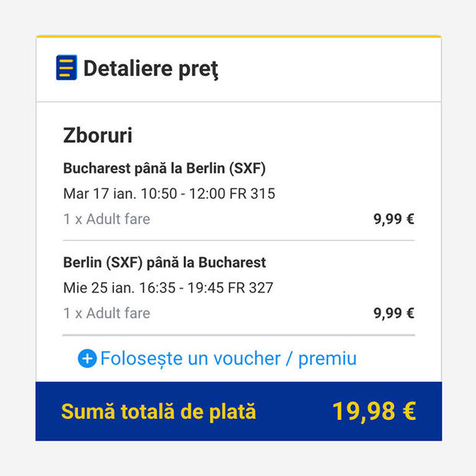Screen dimensions: 476x476
Task: Select the 'Detaliere preț' header title
Action: [151, 69]
